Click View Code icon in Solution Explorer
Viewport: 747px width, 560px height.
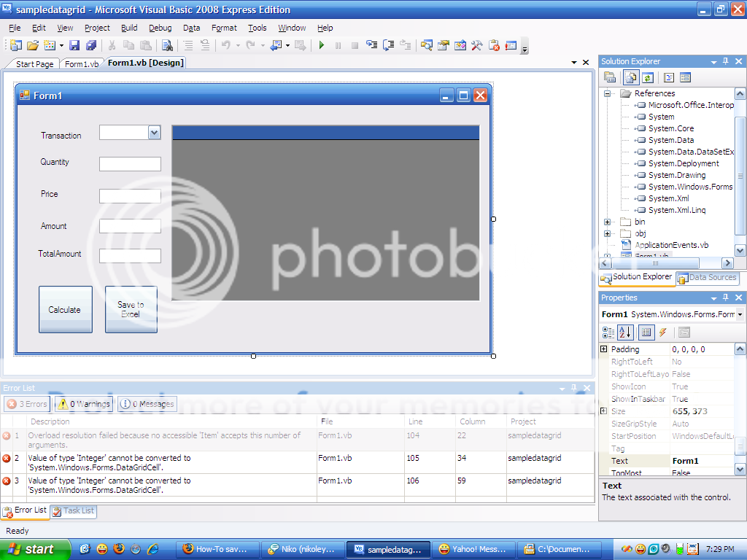(x=669, y=77)
